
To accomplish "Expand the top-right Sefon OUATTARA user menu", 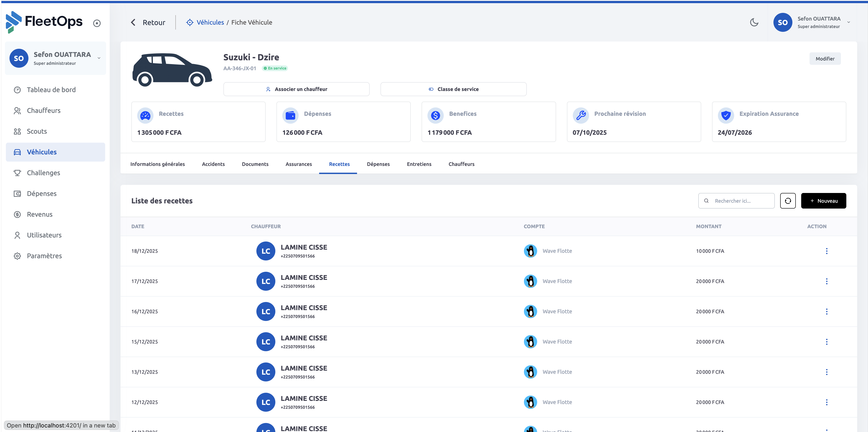I will [x=848, y=23].
